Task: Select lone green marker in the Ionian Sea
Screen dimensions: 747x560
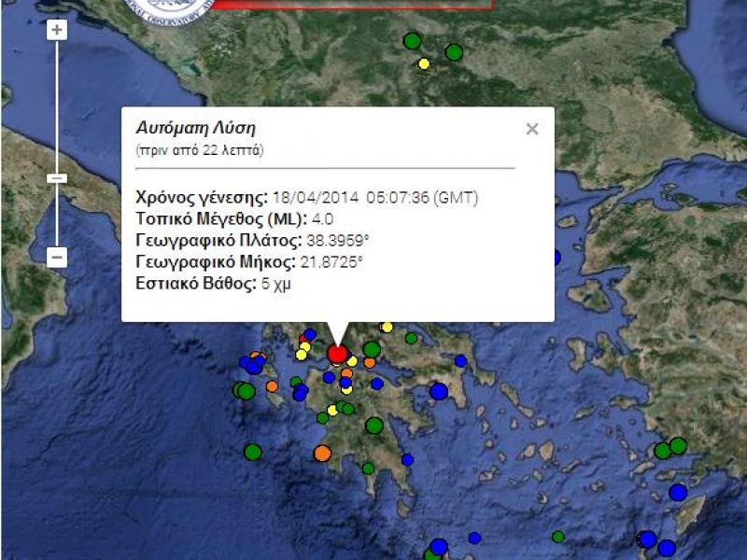Action: point(252,452)
